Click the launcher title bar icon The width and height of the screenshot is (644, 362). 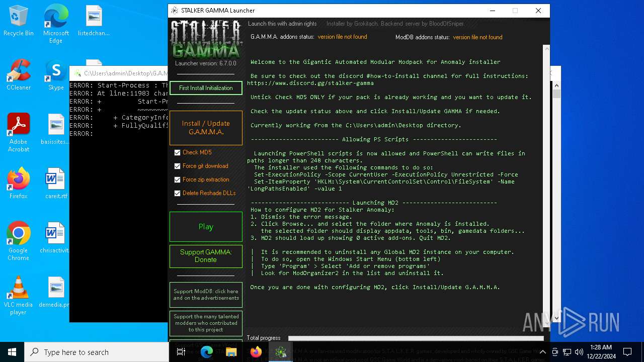coord(175,10)
